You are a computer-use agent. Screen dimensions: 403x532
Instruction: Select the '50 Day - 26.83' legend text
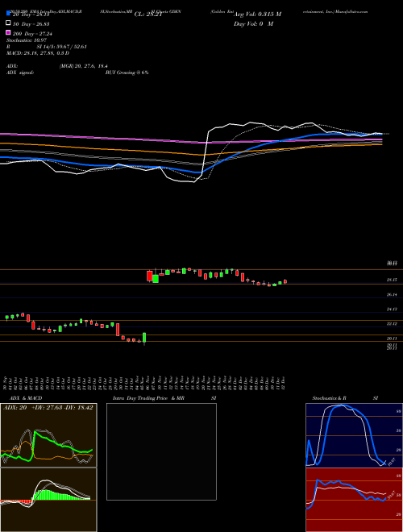[31, 23]
